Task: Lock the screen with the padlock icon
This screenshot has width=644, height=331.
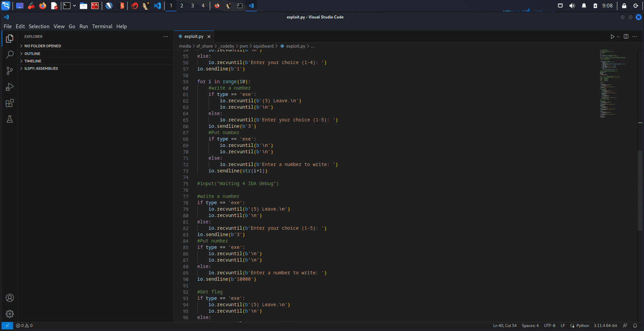Action: pos(624,6)
